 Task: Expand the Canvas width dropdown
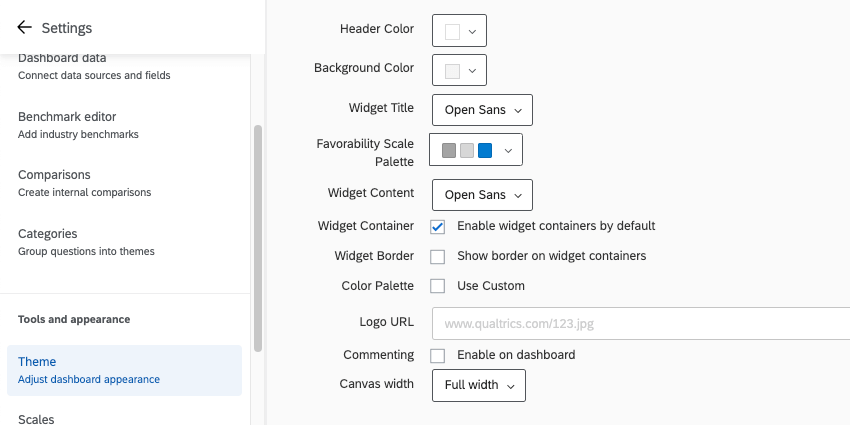[478, 385]
